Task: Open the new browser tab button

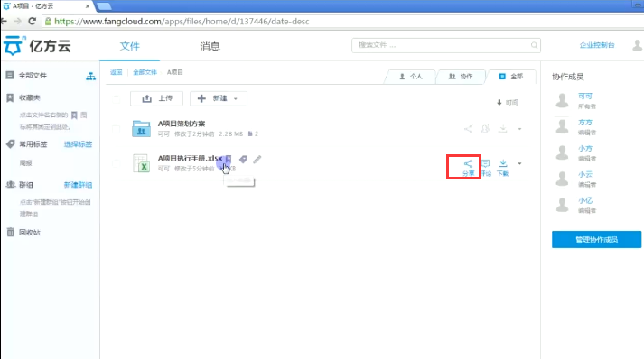Action: [x=104, y=6]
